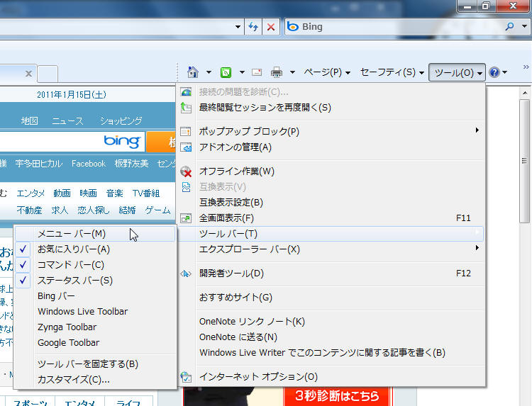Enable Google Toolbar
532x406 pixels.
click(95, 343)
